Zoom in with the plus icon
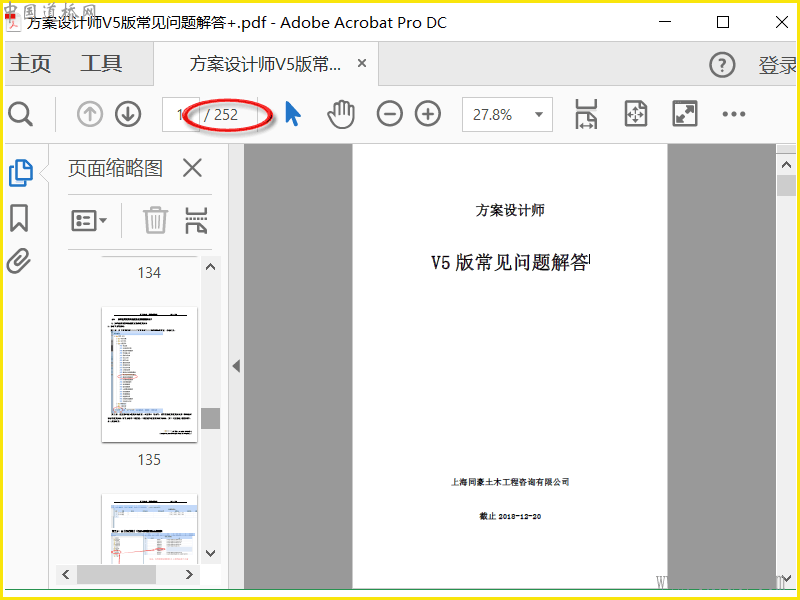The image size is (800, 600). (428, 114)
